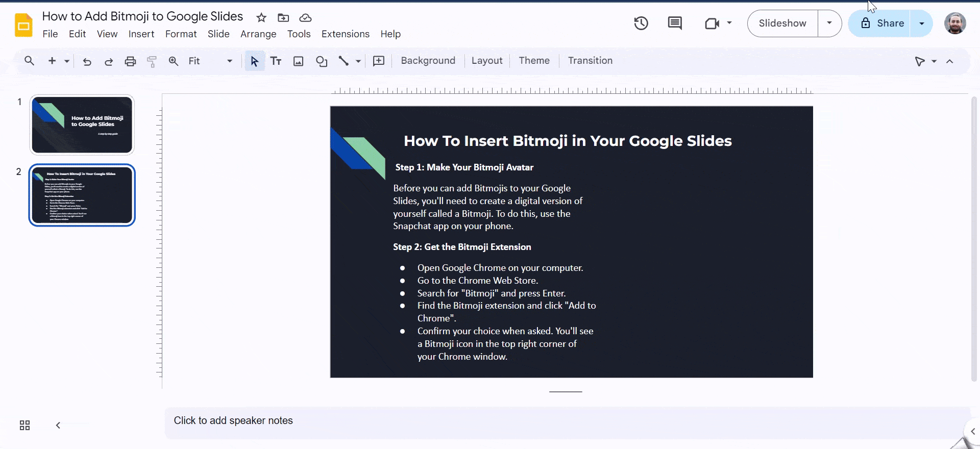Click the insert image icon
The width and height of the screenshot is (980, 449).
pos(299,61)
